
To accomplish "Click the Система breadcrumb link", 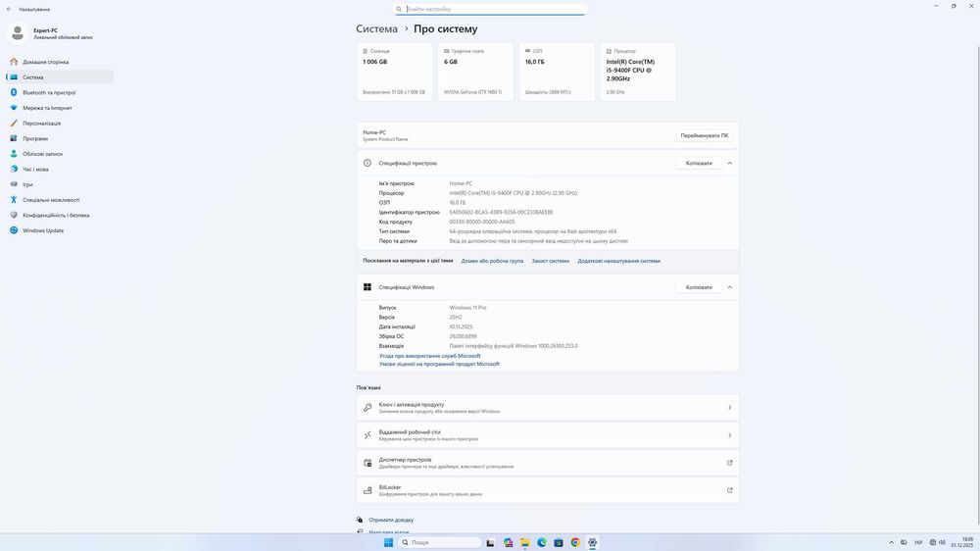I will (376, 28).
